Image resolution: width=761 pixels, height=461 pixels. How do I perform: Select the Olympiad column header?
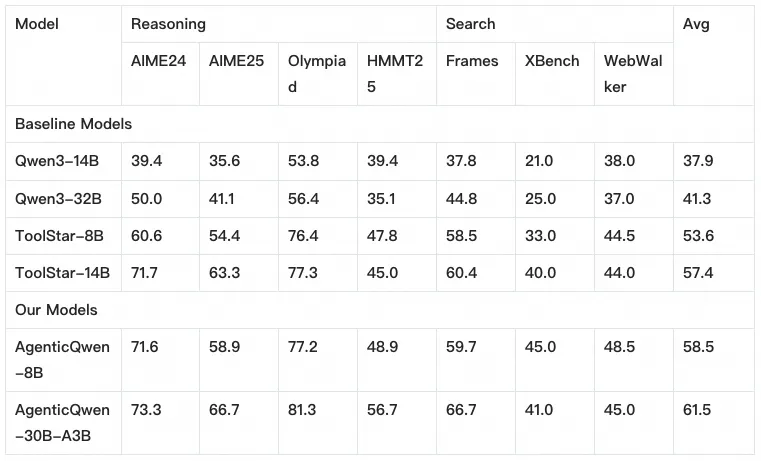pos(316,73)
